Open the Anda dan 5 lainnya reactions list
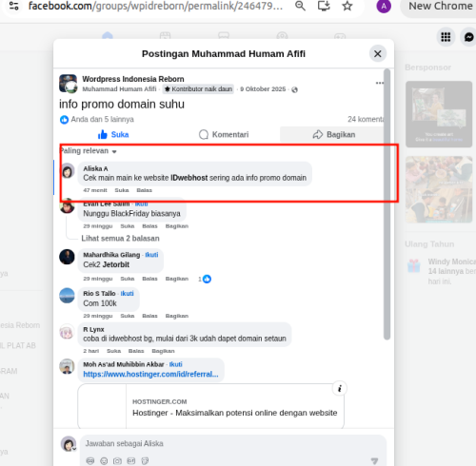This screenshot has width=476, height=466. click(102, 119)
